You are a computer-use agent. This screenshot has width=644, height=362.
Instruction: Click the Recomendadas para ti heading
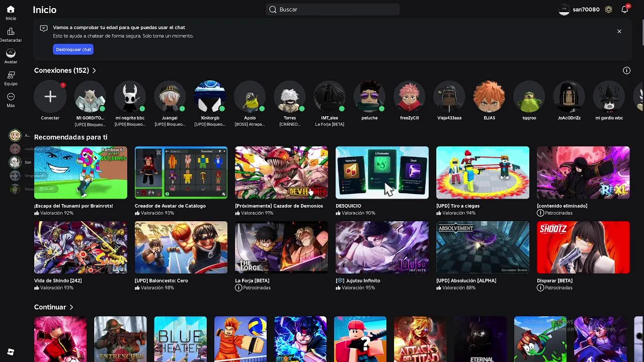pos(70,137)
